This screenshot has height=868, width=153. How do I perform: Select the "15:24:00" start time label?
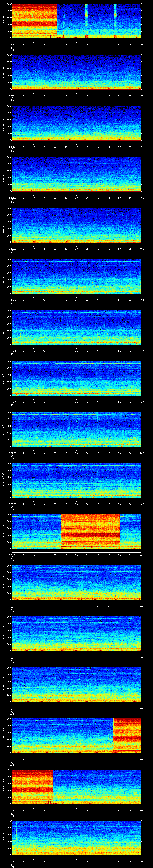coord(12,555)
